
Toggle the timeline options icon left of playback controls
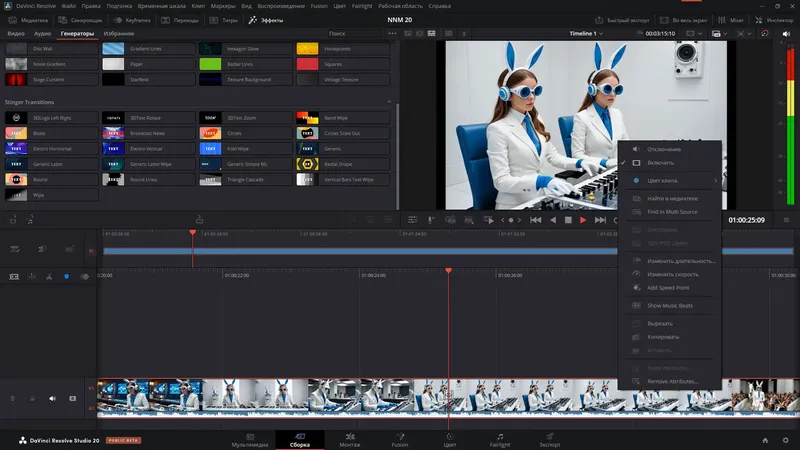click(412, 220)
